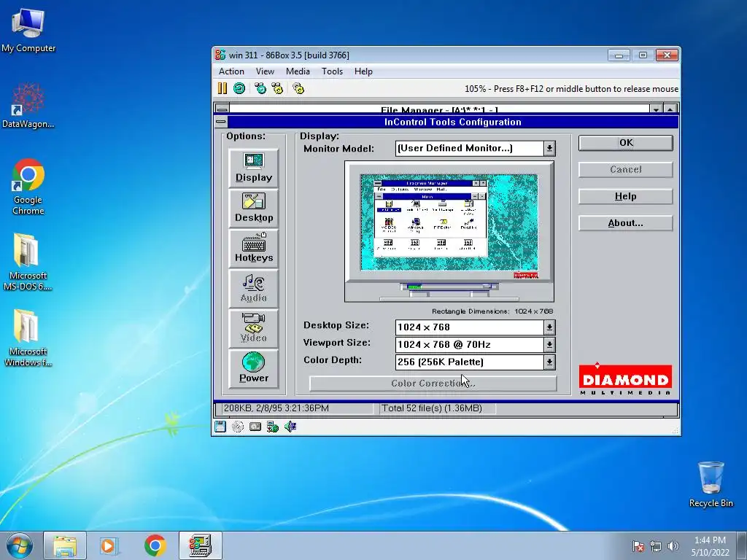Click the monitor preview image
Image resolution: width=747 pixels, height=560 pixels.
point(449,231)
